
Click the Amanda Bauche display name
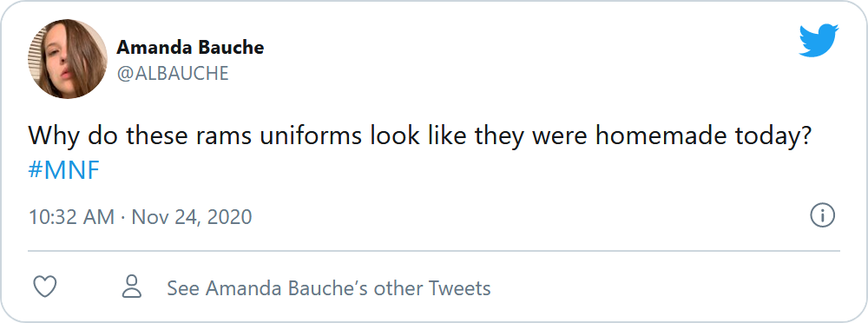point(190,48)
